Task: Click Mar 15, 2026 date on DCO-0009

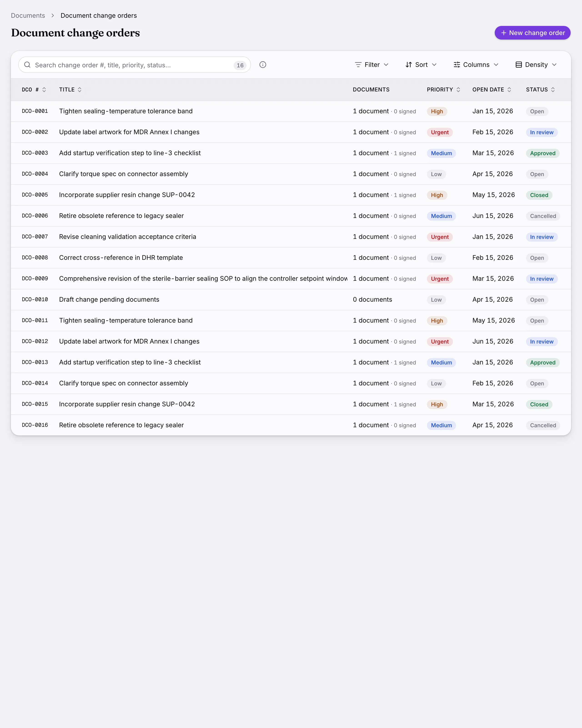Action: 493,278
